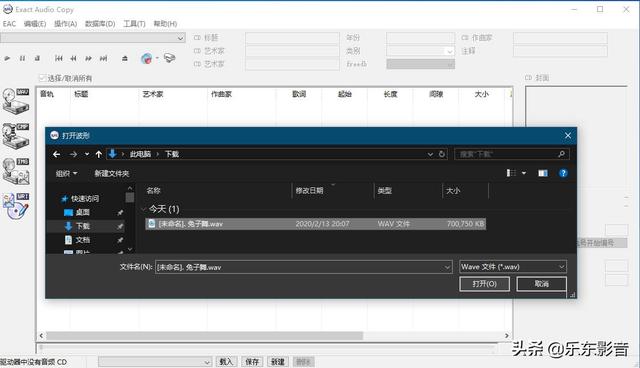The height and width of the screenshot is (368, 640).
Task: Click the Cancel button in dialog
Action: click(x=542, y=284)
